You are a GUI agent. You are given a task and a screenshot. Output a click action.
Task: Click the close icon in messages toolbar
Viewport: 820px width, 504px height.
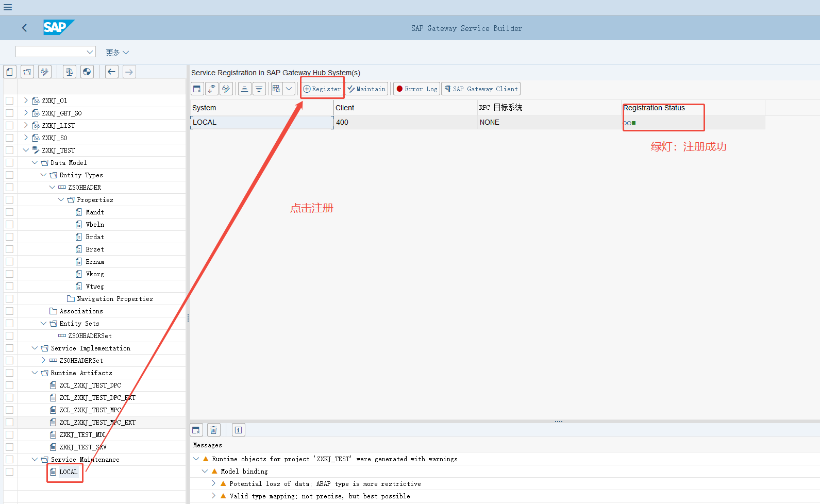[x=196, y=430]
